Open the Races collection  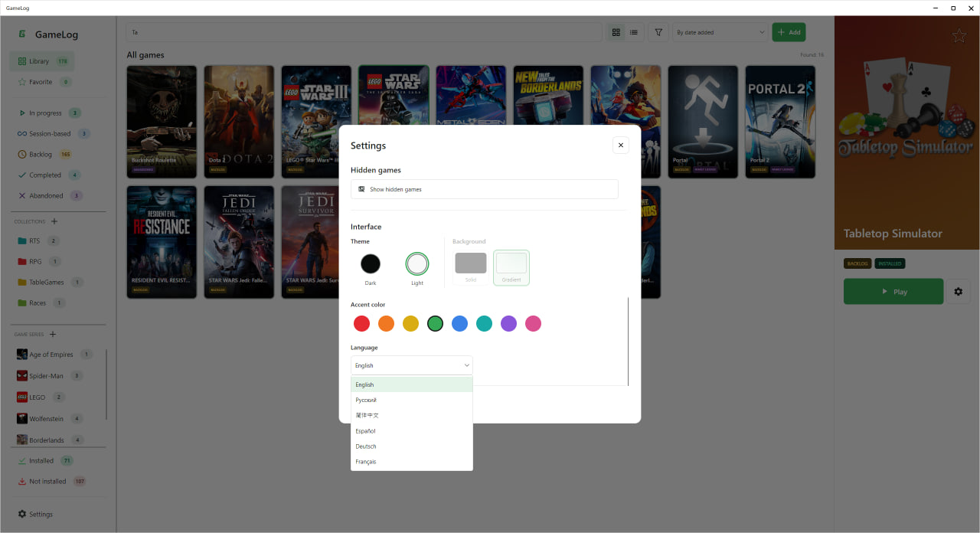pos(41,303)
